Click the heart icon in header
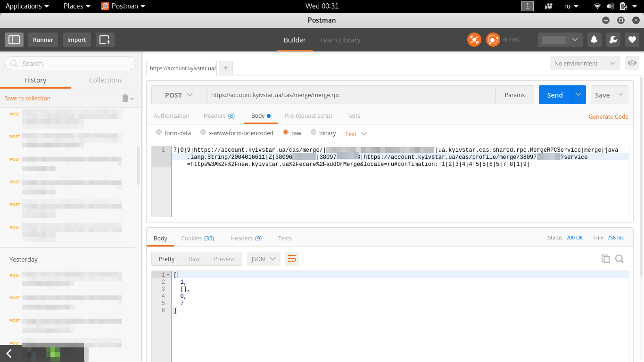 pyautogui.click(x=632, y=40)
